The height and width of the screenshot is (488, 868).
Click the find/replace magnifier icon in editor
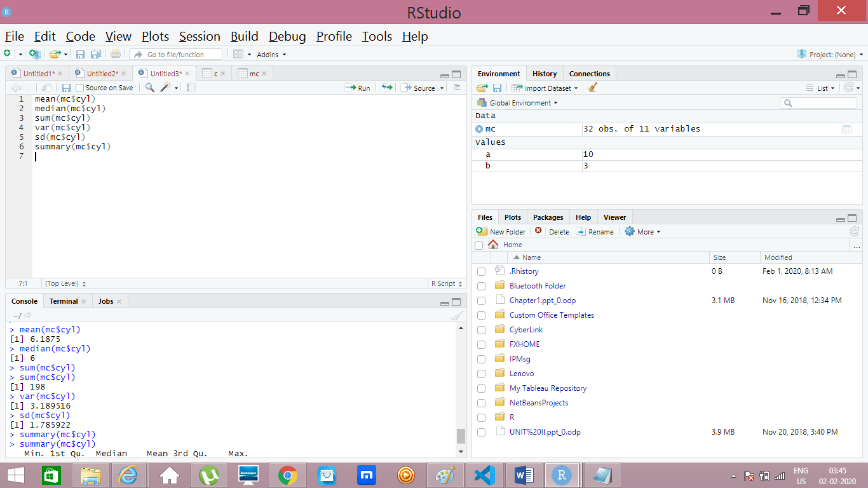click(150, 88)
